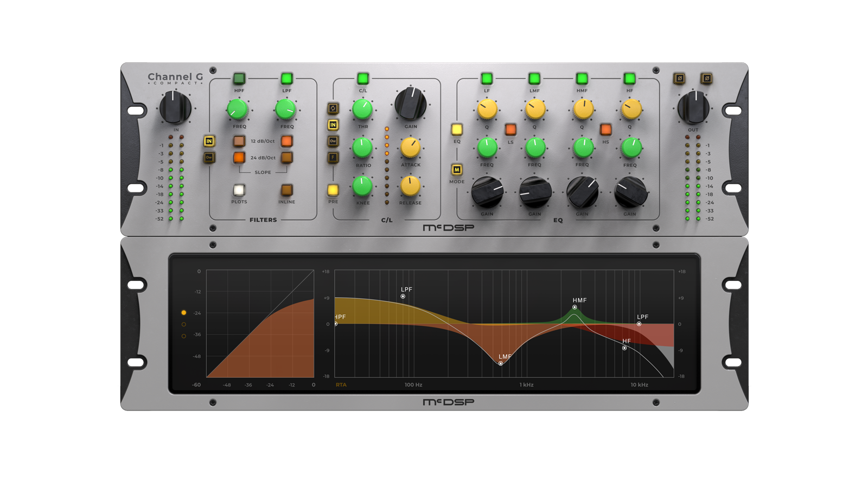Click the OUT output level knob

[693, 107]
